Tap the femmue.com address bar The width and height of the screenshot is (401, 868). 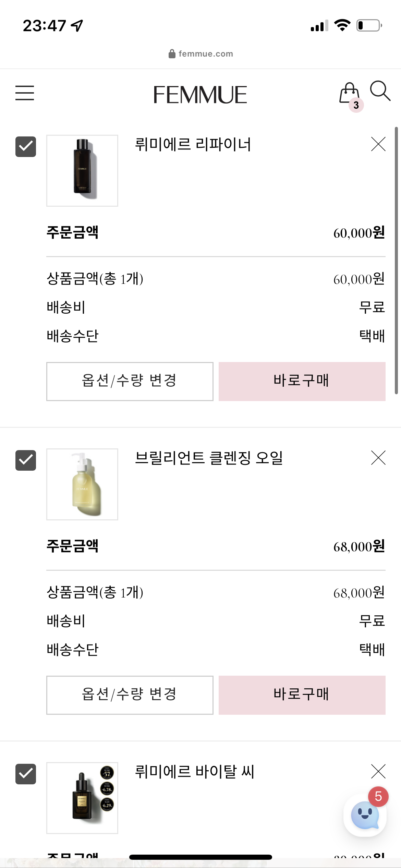coord(201,54)
